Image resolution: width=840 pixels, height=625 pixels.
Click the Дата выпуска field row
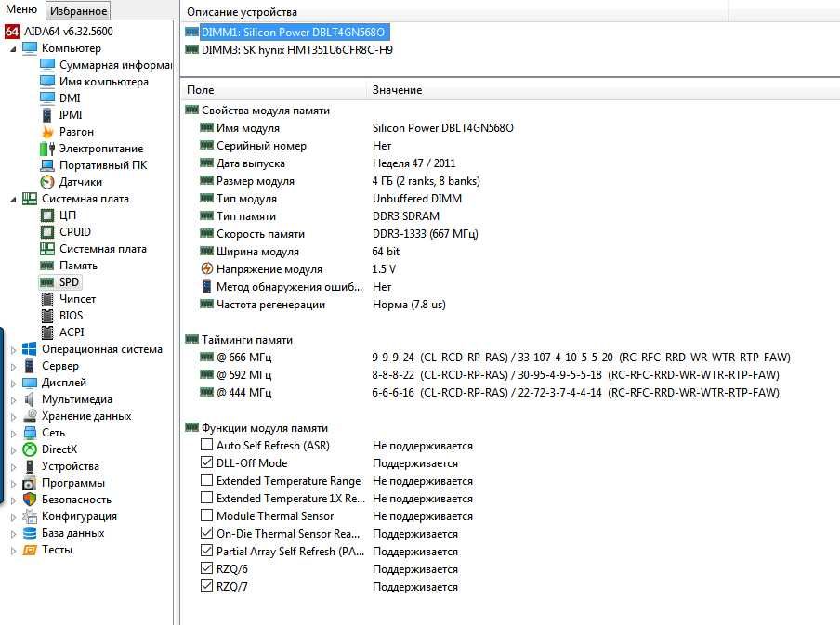pos(327,163)
